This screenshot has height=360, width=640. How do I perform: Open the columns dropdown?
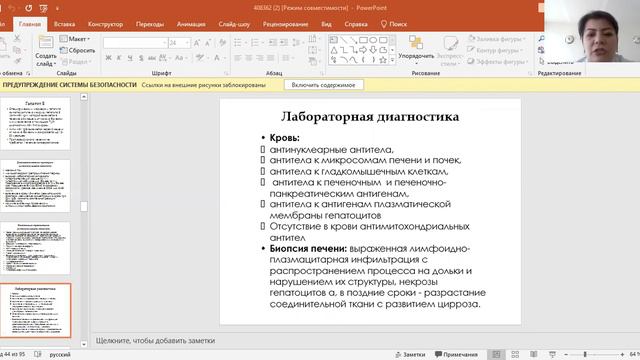click(x=287, y=58)
